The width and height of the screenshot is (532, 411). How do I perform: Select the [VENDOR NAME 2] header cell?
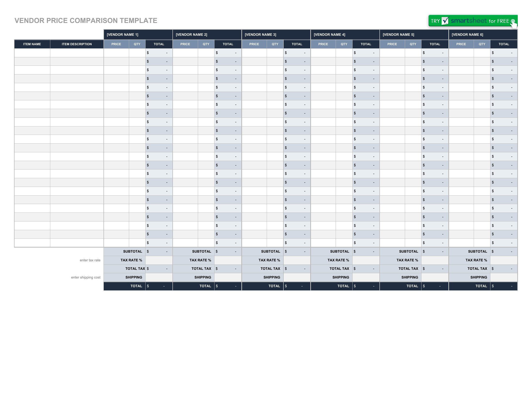click(x=207, y=35)
